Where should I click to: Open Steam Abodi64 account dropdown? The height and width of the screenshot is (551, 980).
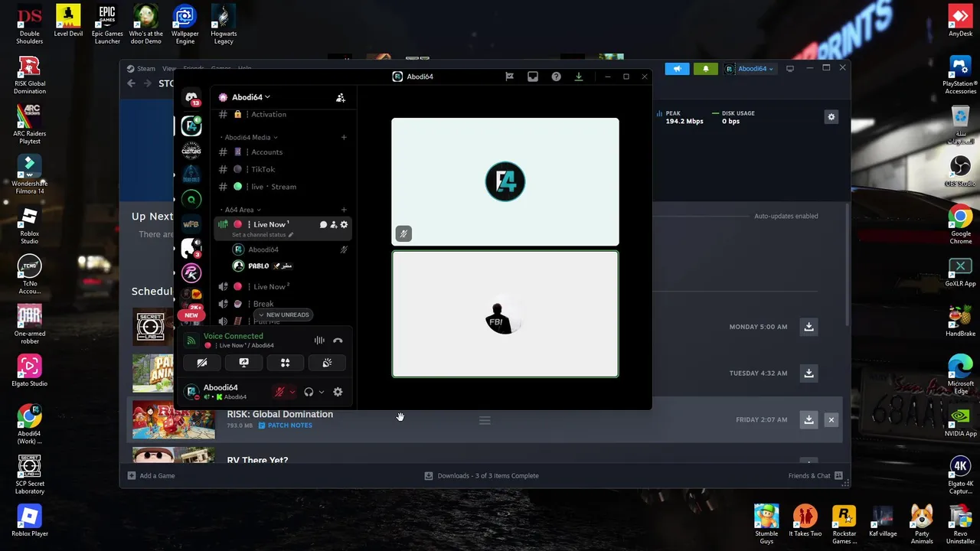[x=750, y=69]
